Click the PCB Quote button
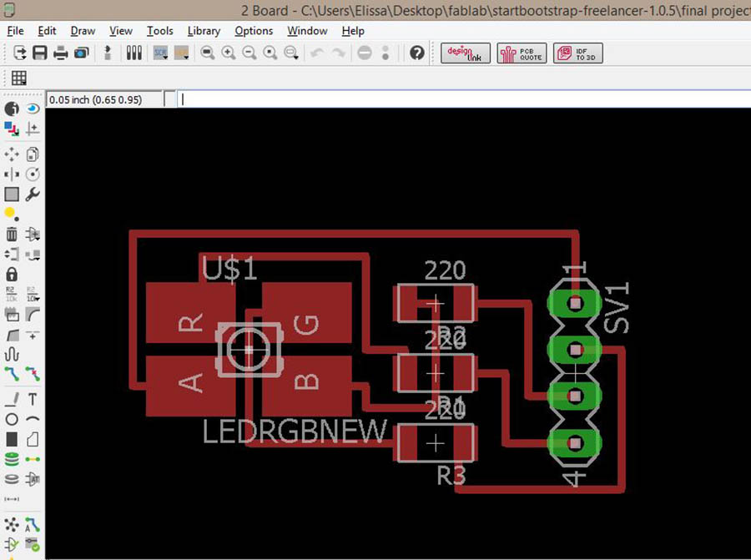Screen dimensions: 751x560 point(522,53)
